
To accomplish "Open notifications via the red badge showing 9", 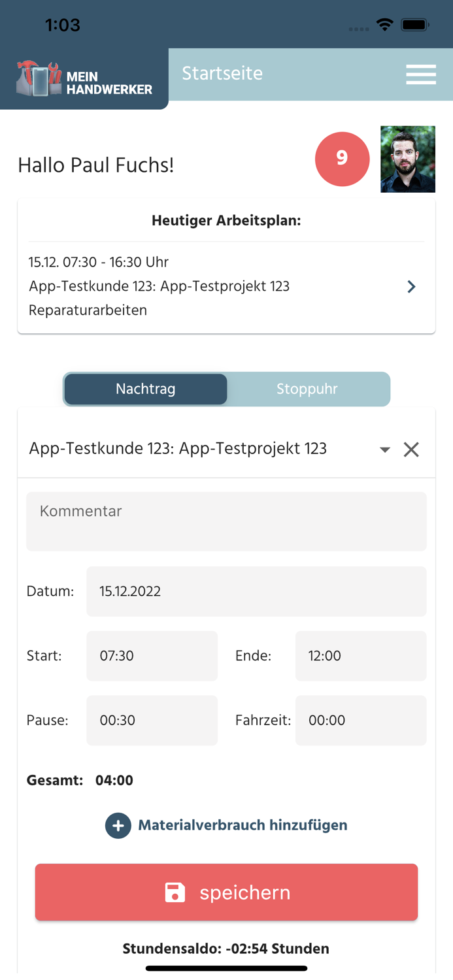I will (343, 159).
